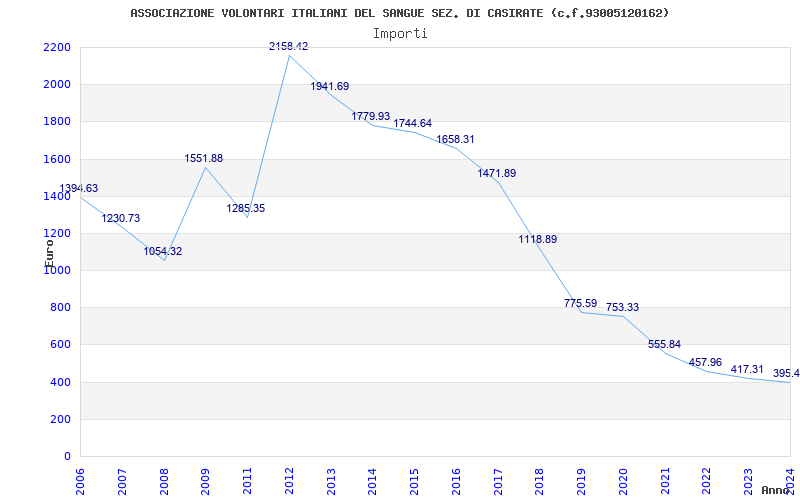The width and height of the screenshot is (800, 500).
Task: Select the 1054.32 data label
Action: (162, 251)
